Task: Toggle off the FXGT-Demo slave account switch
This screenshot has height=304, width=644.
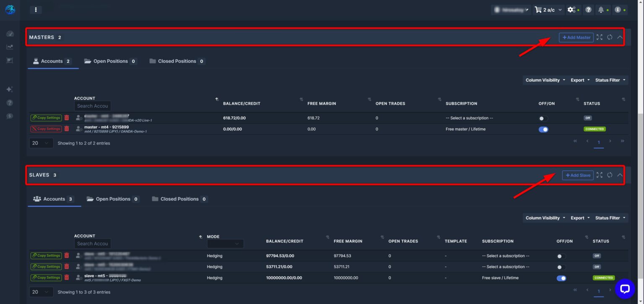Action: click(x=561, y=278)
